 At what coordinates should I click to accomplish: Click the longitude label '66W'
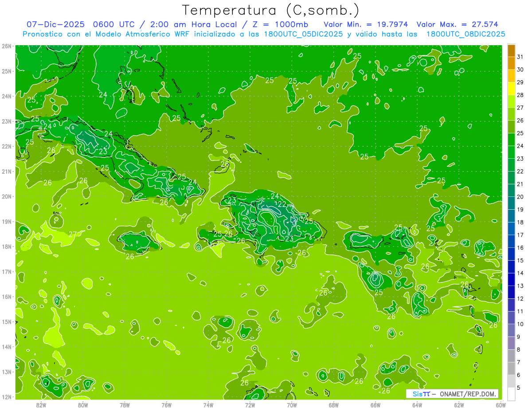pos(376,405)
